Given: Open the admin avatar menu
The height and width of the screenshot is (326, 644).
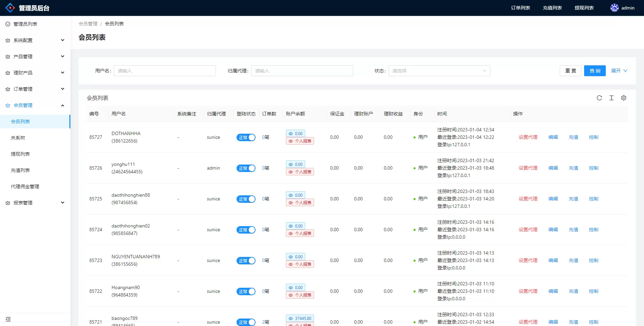Looking at the screenshot, I should pyautogui.click(x=622, y=8).
